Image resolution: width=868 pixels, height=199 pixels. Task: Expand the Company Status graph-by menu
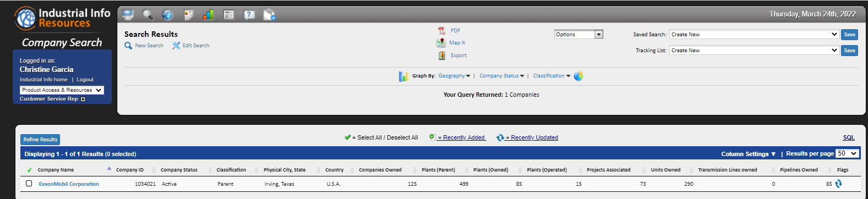tap(502, 76)
